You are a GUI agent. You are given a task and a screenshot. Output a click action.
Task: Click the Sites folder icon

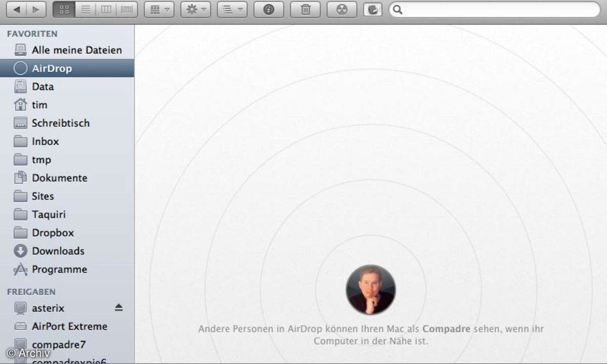click(20, 196)
